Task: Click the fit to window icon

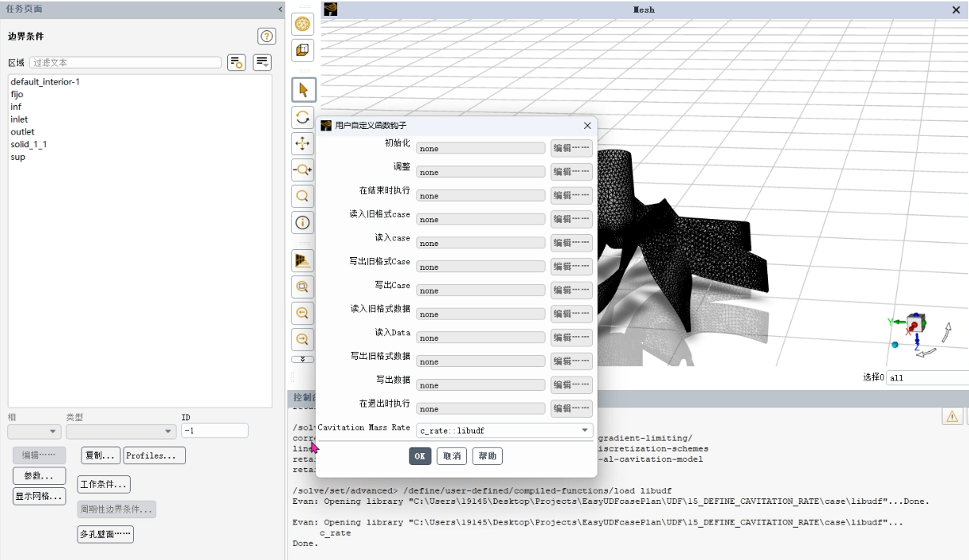Action: [302, 286]
